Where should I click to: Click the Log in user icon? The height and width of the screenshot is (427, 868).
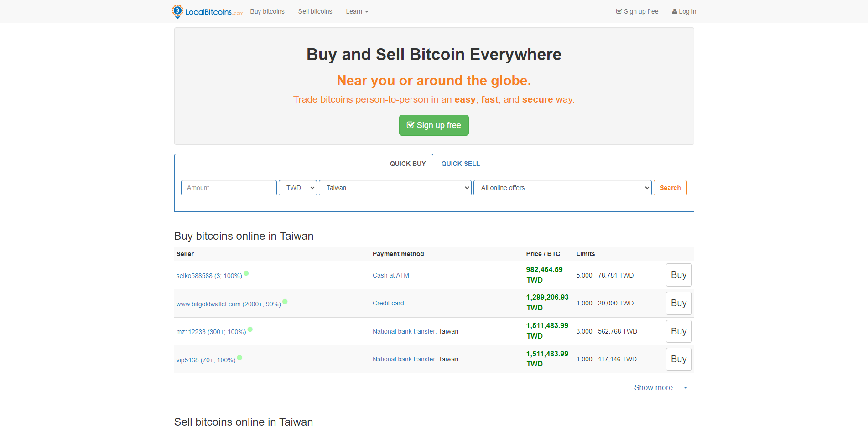point(675,11)
